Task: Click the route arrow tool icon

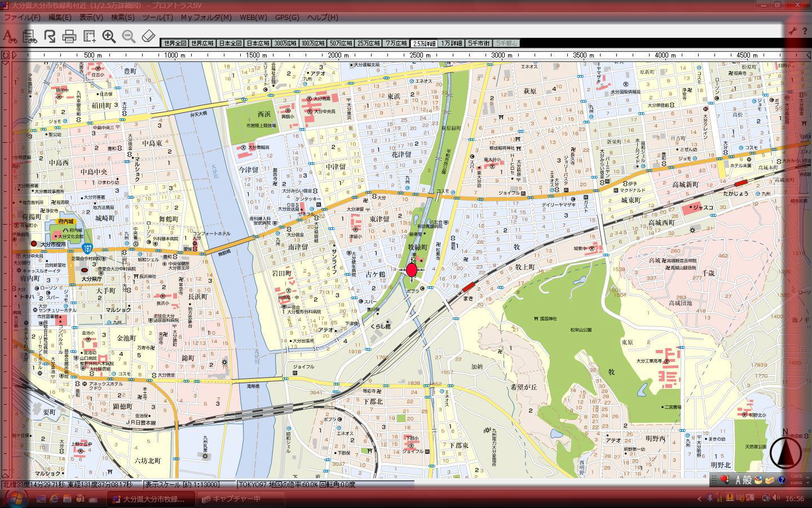Action: coord(50,37)
